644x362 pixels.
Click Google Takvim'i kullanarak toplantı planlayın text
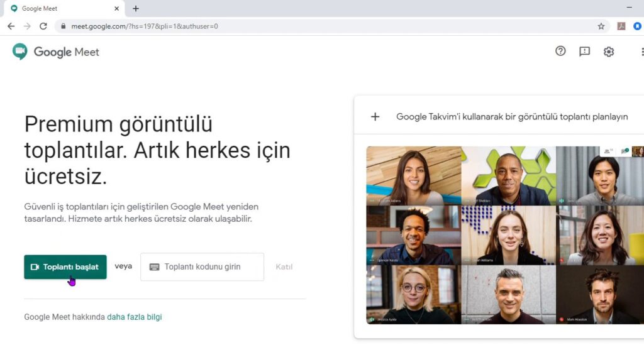pyautogui.click(x=512, y=116)
